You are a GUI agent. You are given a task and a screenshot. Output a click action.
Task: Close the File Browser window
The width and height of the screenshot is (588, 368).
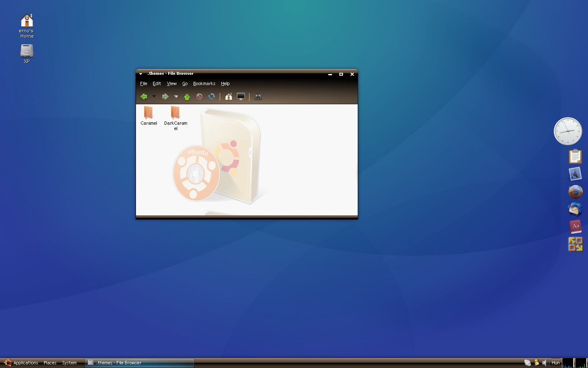[x=352, y=74]
